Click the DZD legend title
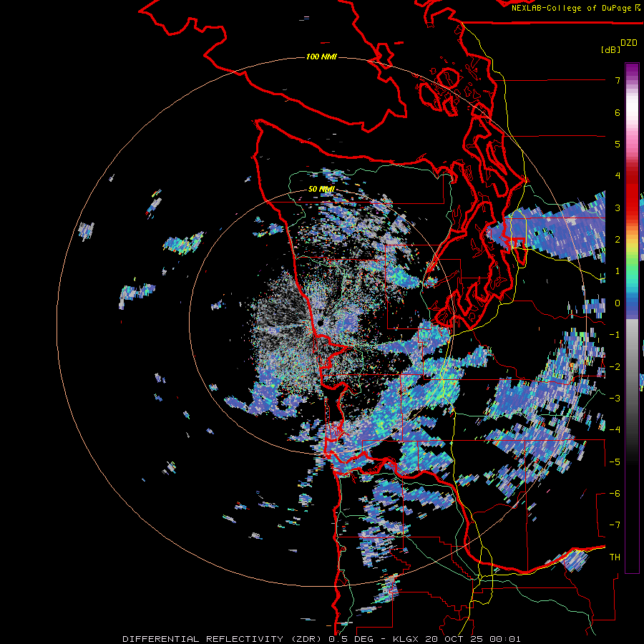The height and width of the screenshot is (644, 644). [629, 43]
